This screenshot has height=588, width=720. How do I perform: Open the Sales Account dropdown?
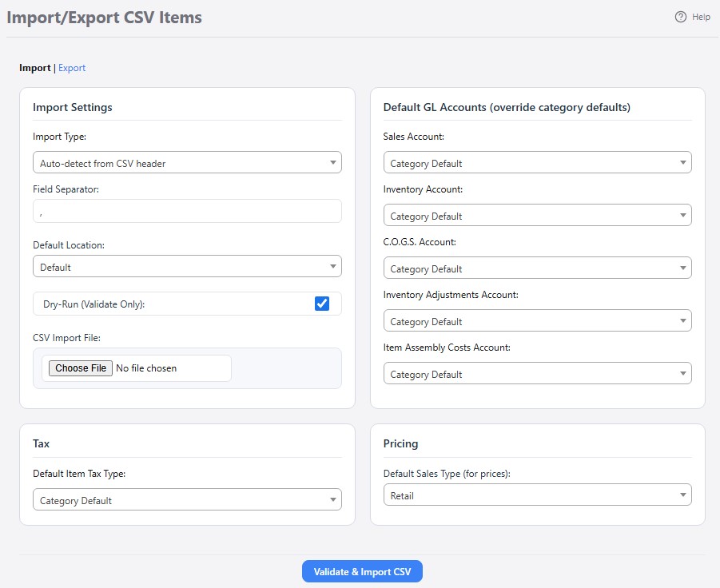pos(538,162)
